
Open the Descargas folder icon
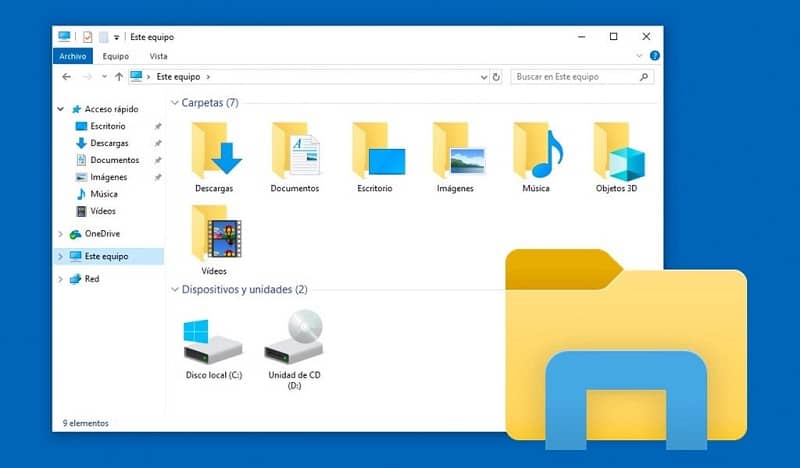point(215,151)
